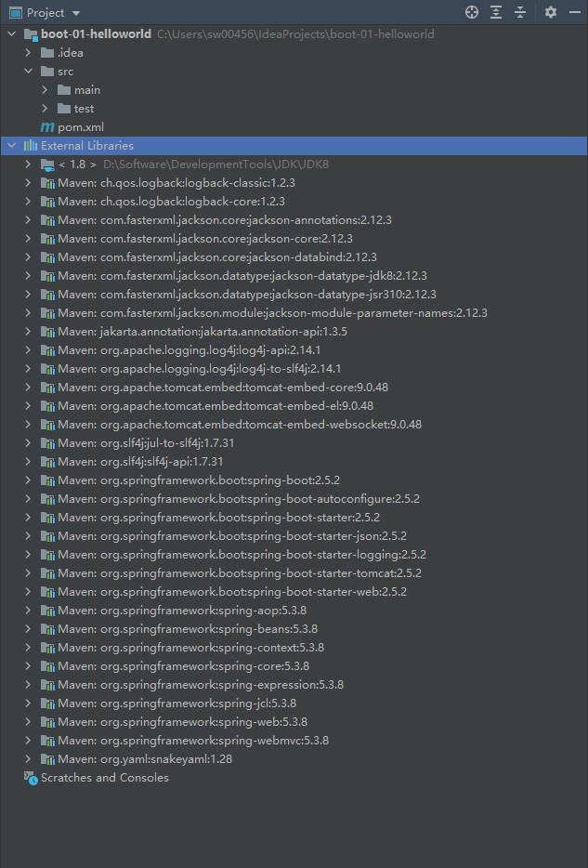Click the External Libraries bar-chart icon

pyautogui.click(x=31, y=146)
